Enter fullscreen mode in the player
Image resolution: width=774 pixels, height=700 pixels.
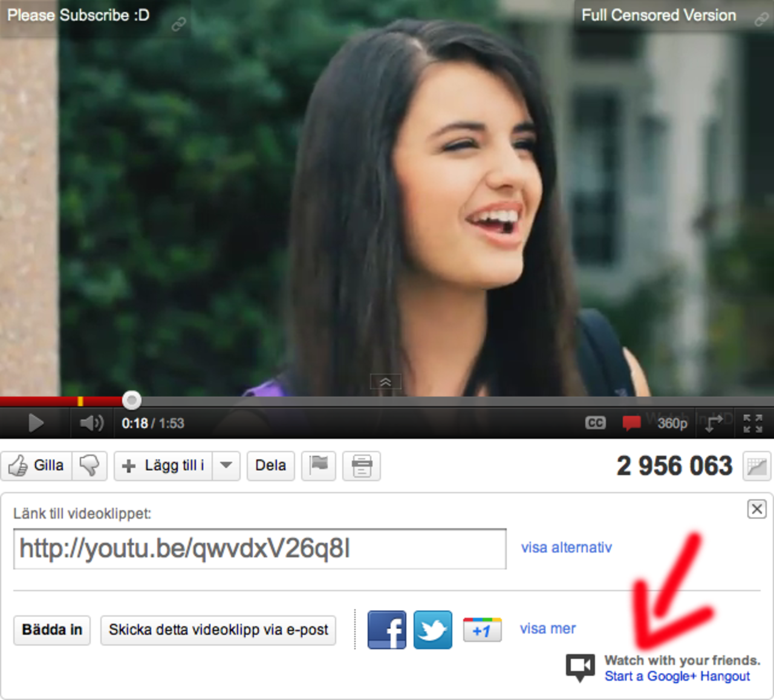pyautogui.click(x=753, y=423)
